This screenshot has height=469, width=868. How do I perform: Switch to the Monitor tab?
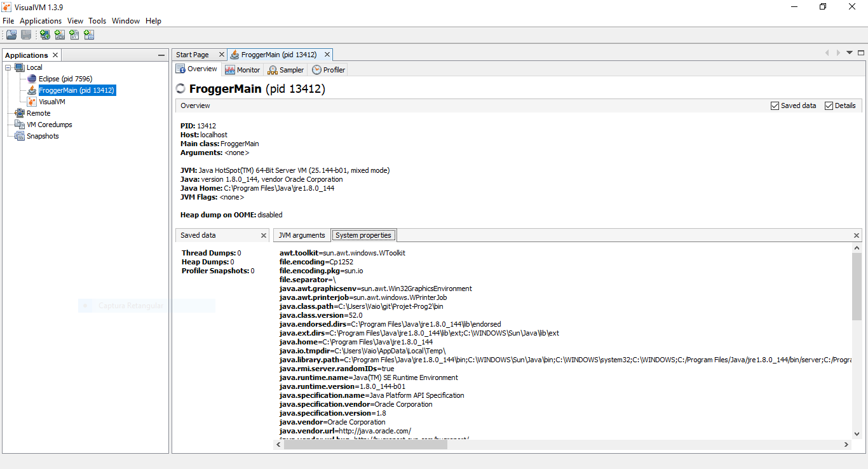click(243, 70)
